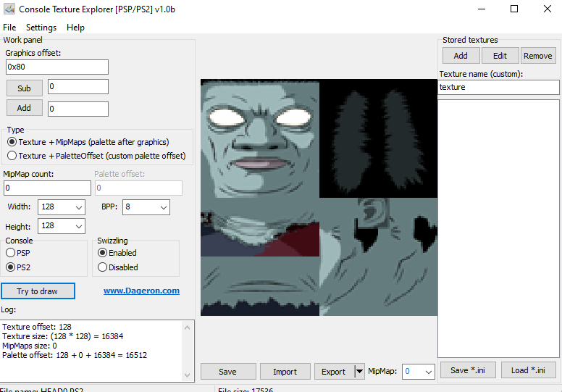The image size is (562, 392).
Task: Click the Import button
Action: [x=285, y=372]
